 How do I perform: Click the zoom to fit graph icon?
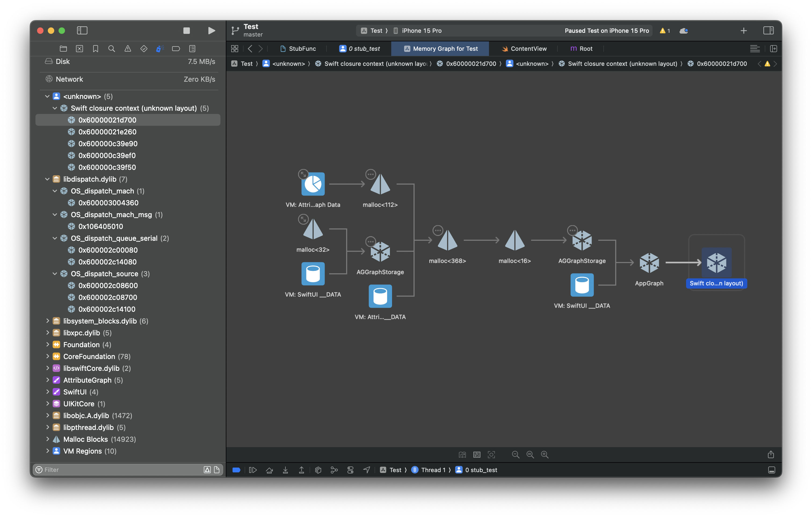[491, 455]
